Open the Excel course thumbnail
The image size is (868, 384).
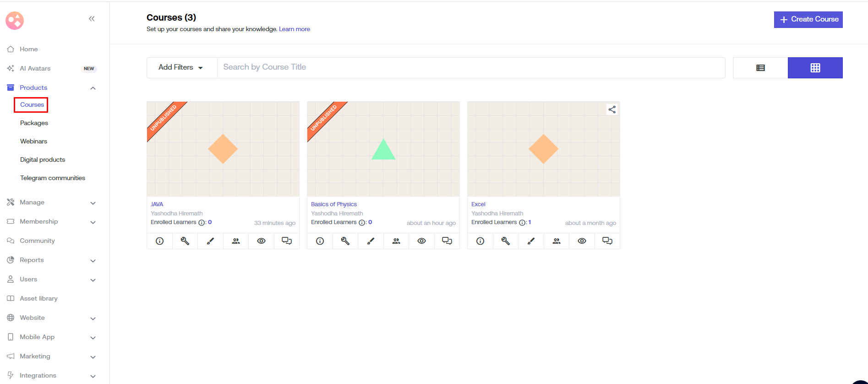(543, 149)
